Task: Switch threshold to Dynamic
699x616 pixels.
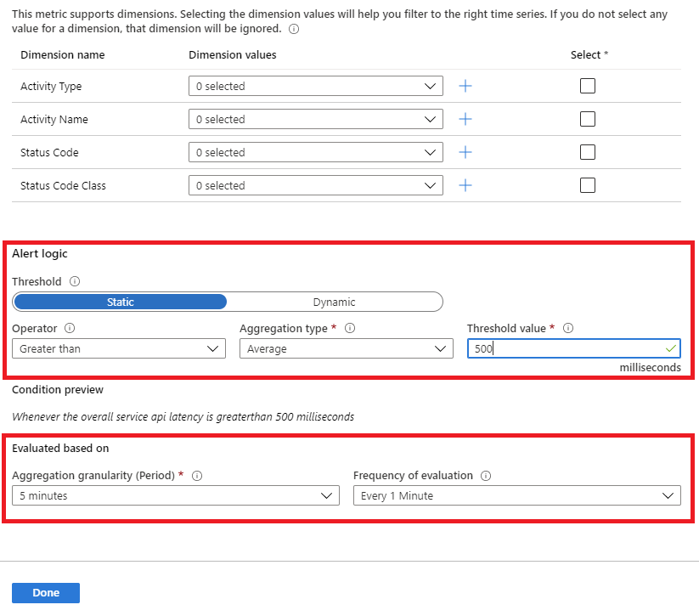Action: click(x=334, y=302)
